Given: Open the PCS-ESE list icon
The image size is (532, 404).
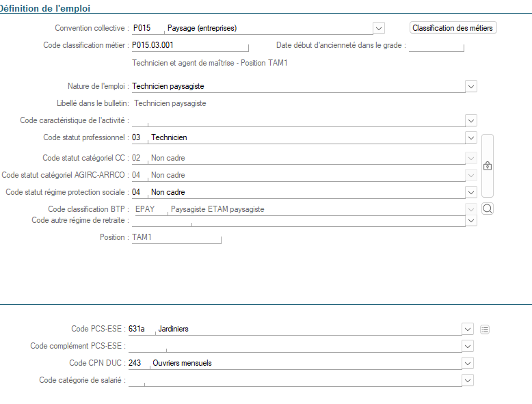Looking at the screenshot, I should (x=485, y=329).
